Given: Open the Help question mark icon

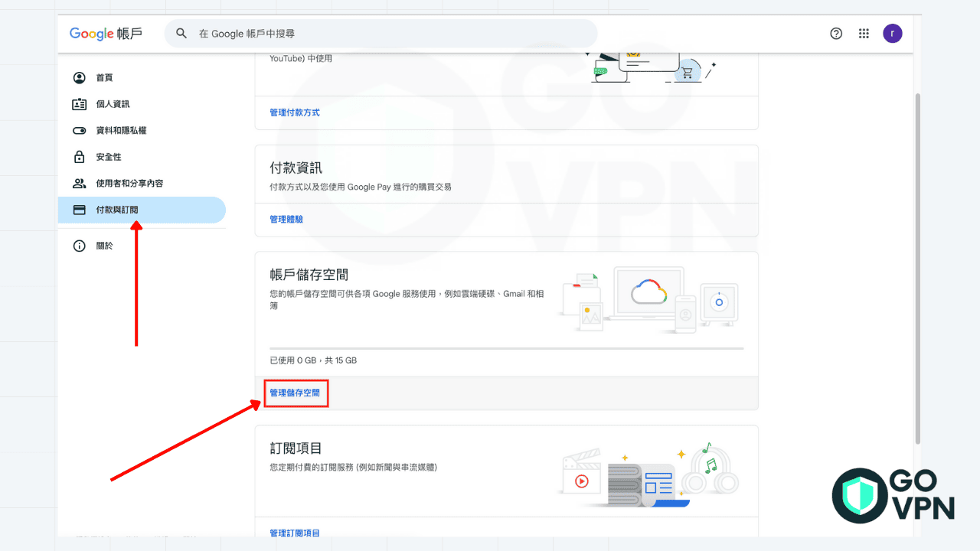Looking at the screenshot, I should pyautogui.click(x=836, y=33).
